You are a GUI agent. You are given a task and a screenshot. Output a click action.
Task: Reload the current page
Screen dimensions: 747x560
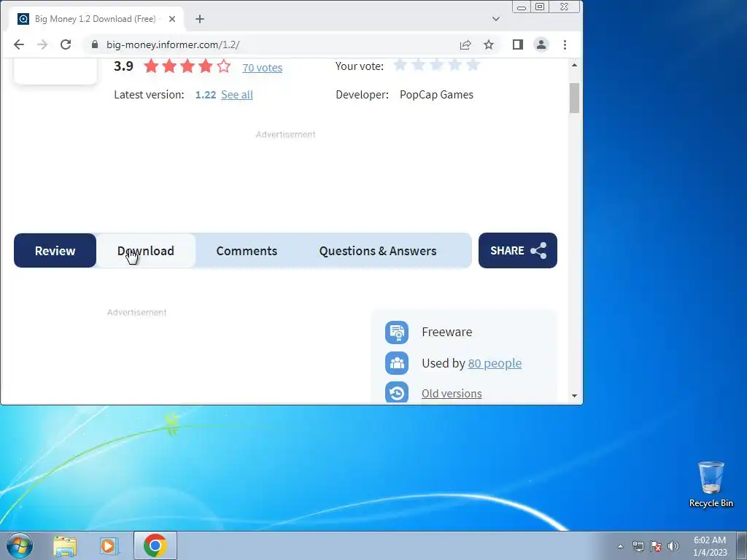(66, 44)
